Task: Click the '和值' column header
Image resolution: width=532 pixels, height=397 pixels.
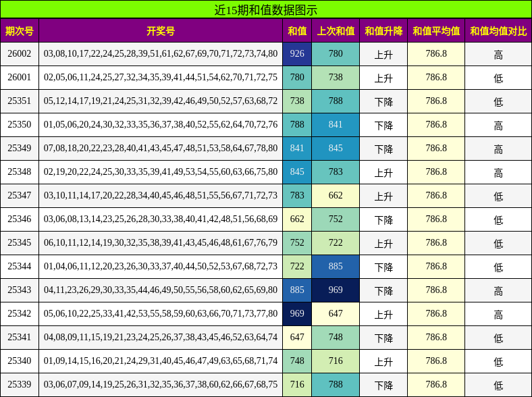Action: point(297,31)
